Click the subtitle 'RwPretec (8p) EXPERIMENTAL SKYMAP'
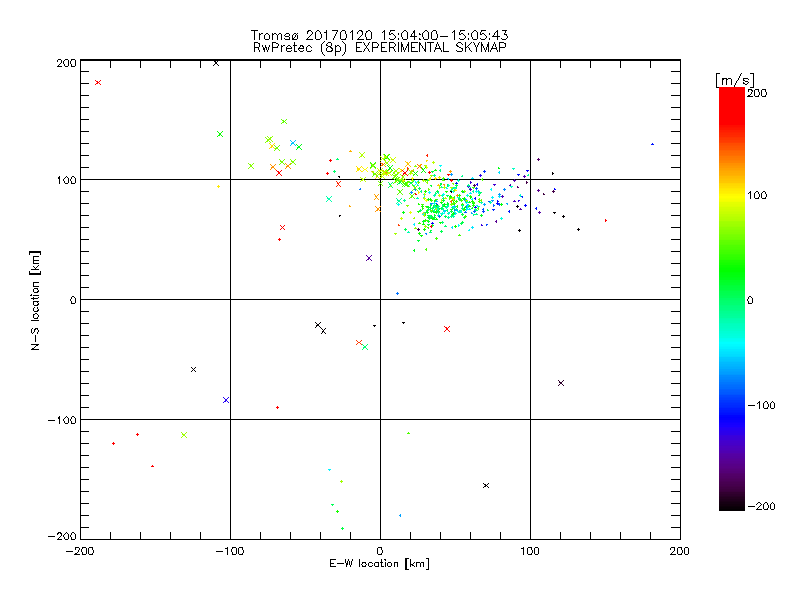 click(379, 48)
